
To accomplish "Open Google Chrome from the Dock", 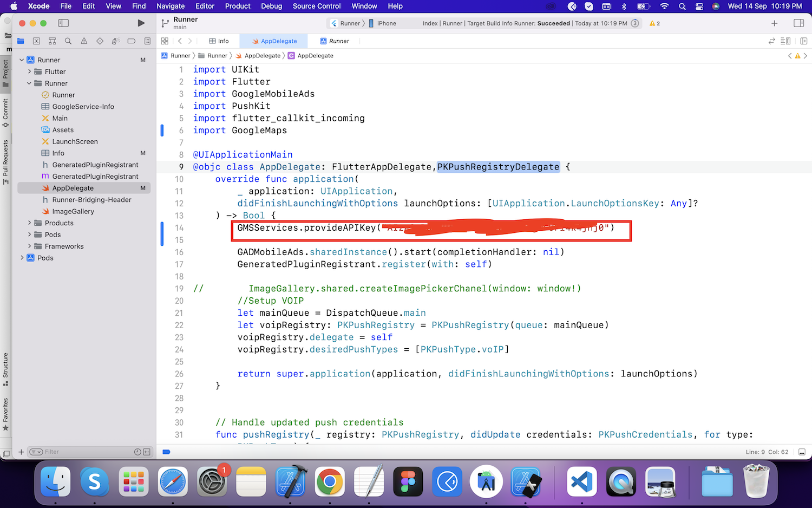I will (x=330, y=481).
